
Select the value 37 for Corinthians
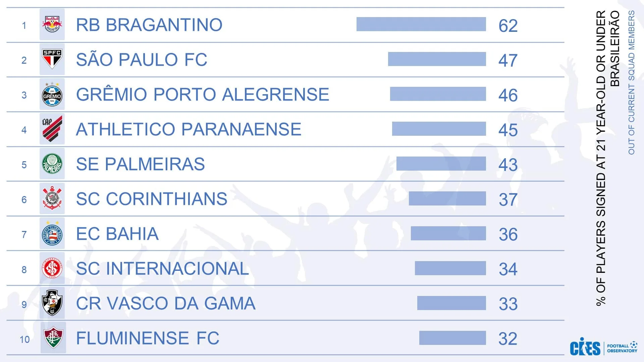click(x=508, y=200)
